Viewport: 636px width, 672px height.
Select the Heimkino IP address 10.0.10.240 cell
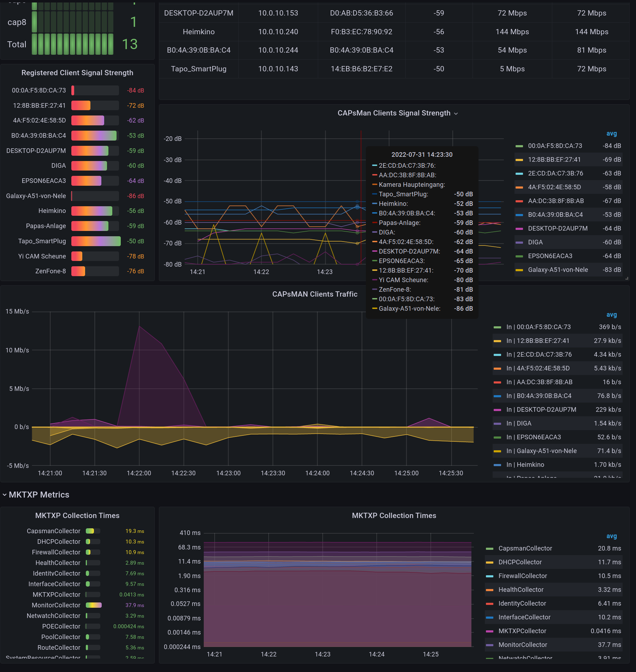[x=278, y=32]
